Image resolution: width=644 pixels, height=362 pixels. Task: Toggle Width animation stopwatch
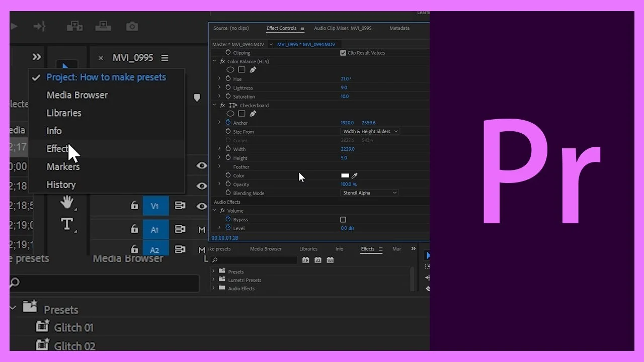click(x=228, y=149)
